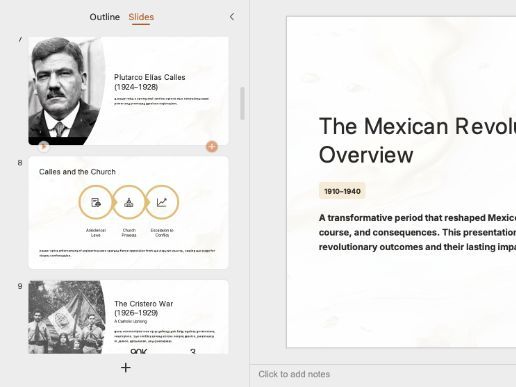Click the orange plus icon under slide 7
The height and width of the screenshot is (387, 516).
(x=212, y=146)
